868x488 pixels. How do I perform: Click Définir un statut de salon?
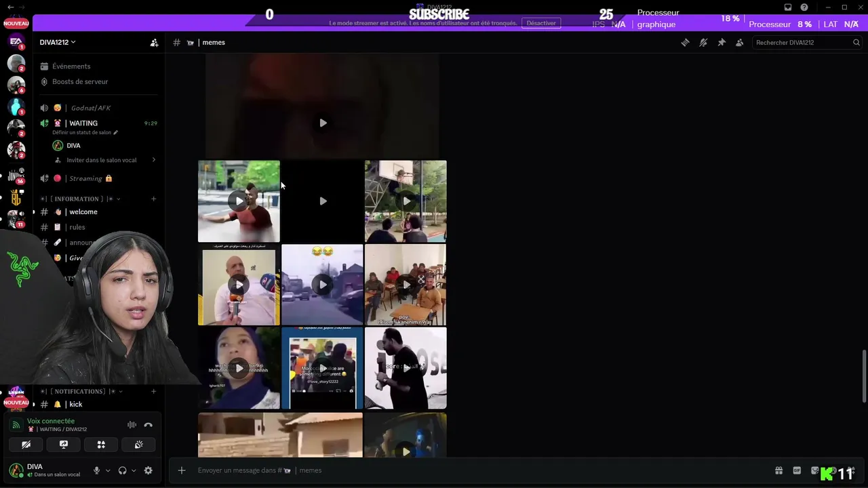(x=81, y=133)
